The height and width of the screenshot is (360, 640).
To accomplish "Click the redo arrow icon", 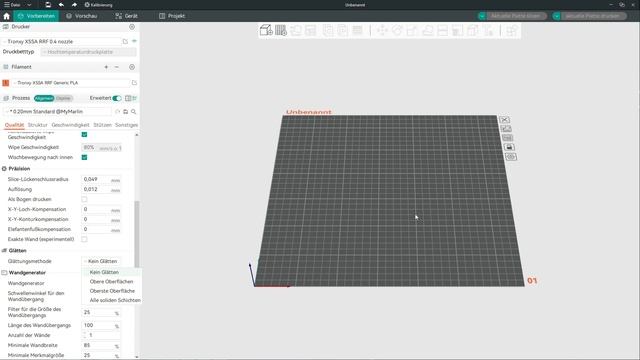I will click(74, 4).
